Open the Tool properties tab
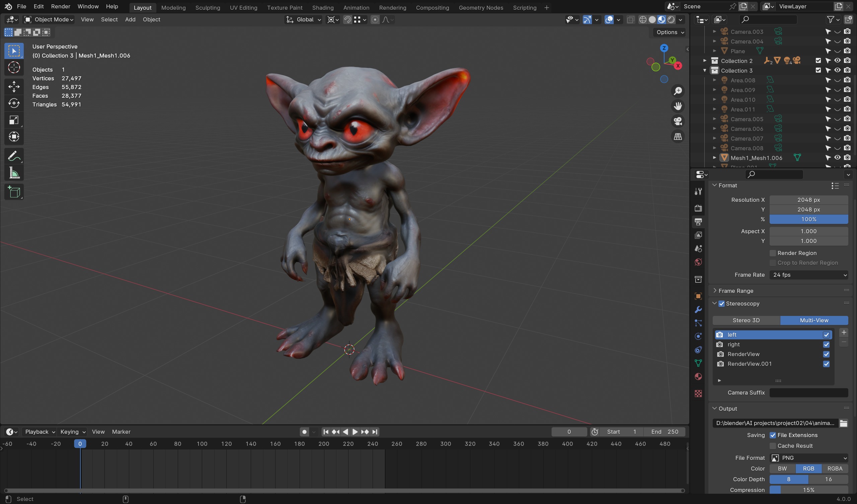Screen dimensions: 857x504 pyautogui.click(x=698, y=191)
